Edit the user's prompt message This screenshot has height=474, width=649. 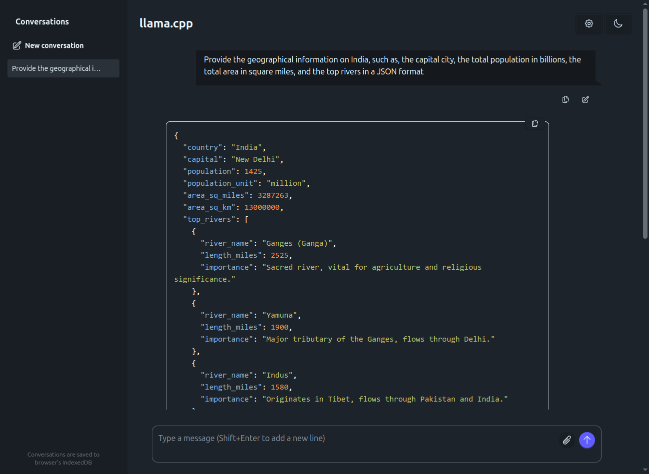click(x=585, y=99)
